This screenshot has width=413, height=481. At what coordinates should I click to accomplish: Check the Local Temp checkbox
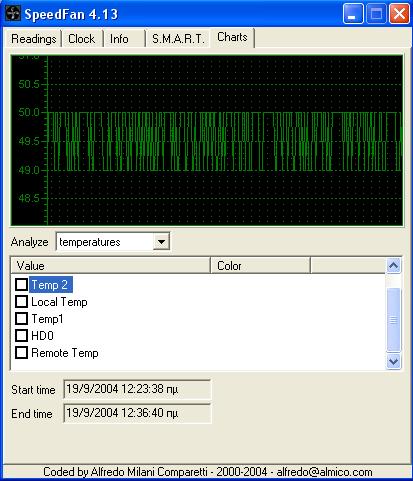[x=22, y=302]
